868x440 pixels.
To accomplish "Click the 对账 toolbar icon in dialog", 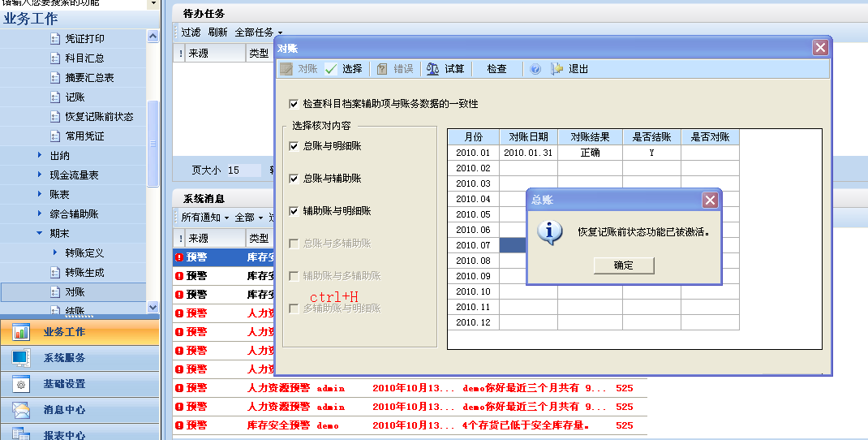I will [x=286, y=69].
